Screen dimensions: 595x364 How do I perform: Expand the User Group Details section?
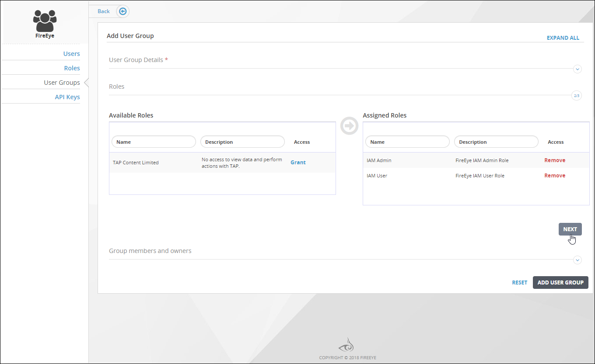tap(577, 69)
